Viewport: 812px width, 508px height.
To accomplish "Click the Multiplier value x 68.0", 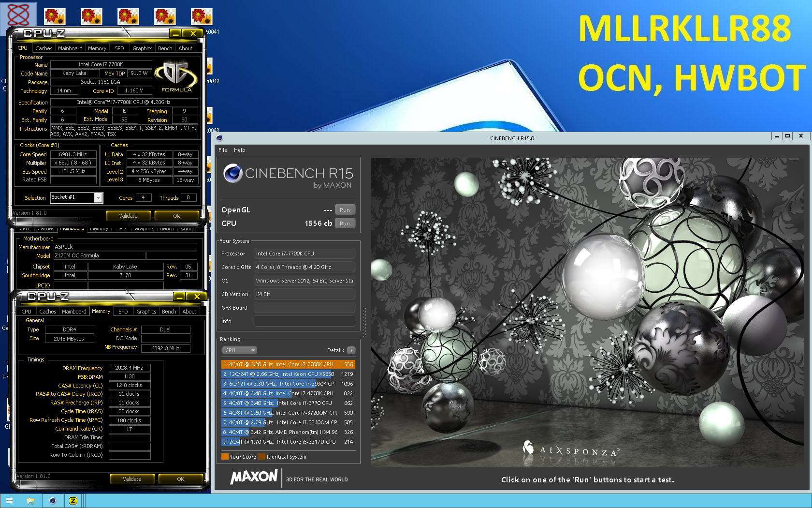I will pyautogui.click(x=73, y=163).
